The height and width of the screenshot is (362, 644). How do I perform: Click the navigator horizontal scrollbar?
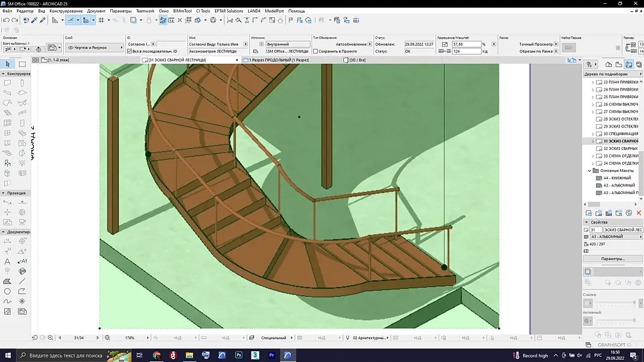(x=610, y=204)
